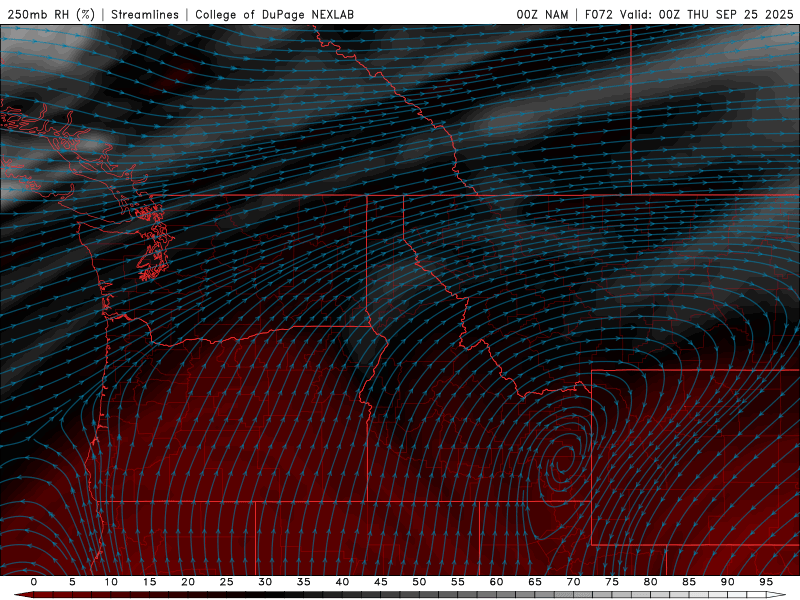Image resolution: width=800 pixels, height=600 pixels.
Task: Click the 90 label on color scale
Action: click(x=728, y=582)
